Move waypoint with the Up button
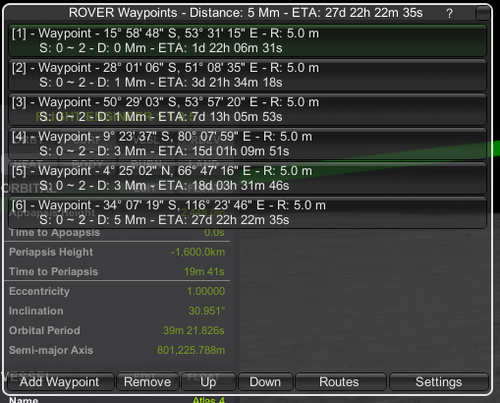This screenshot has width=500, height=403. 209,382
